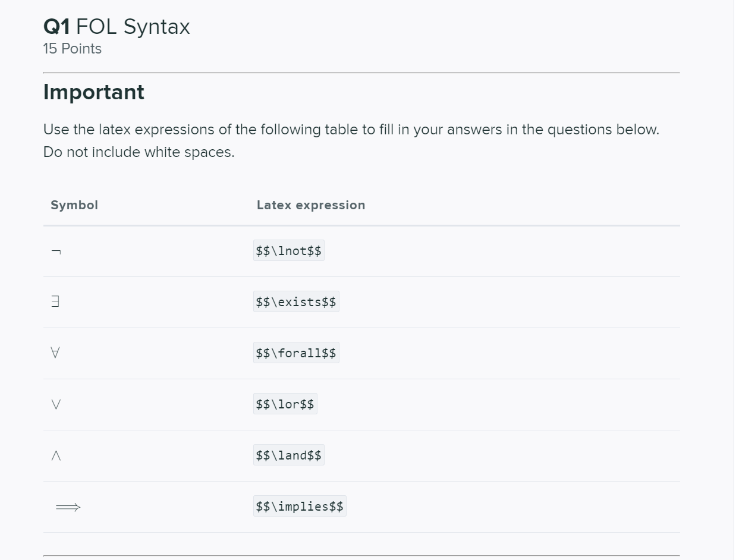
Task: Select the existential quantifier symbol
Action: [55, 301]
